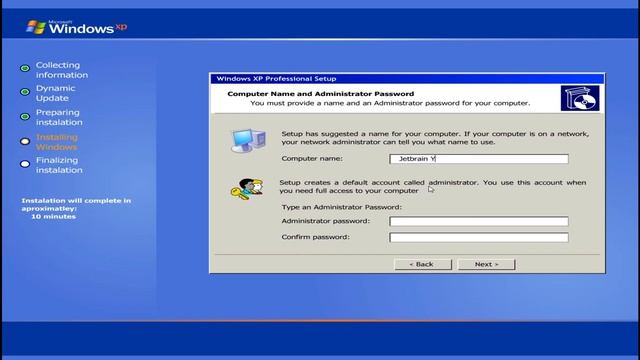The width and height of the screenshot is (640, 360).
Task: Click the Preparing instalation step bullet
Action: coord(25,117)
